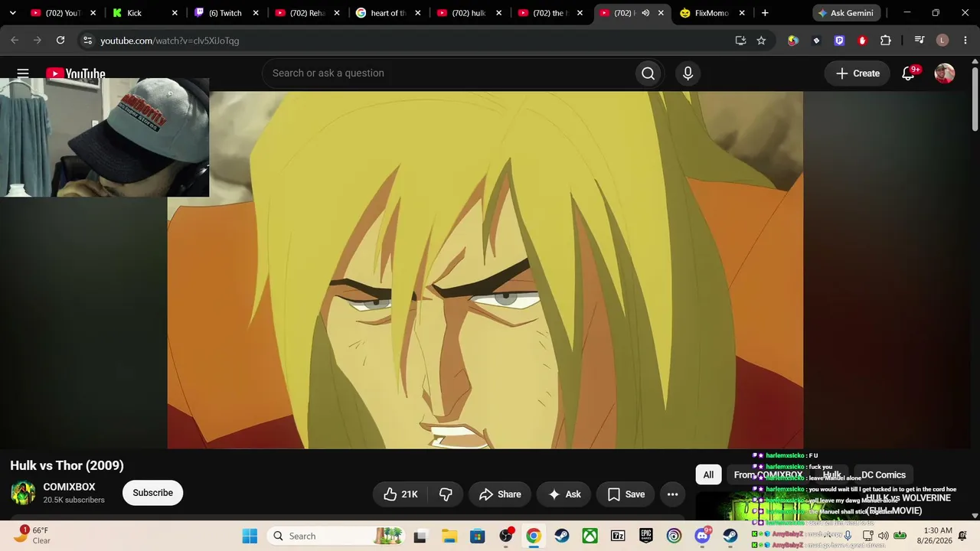Like the Hulk vs Thor video
980x551 pixels.
[400, 494]
